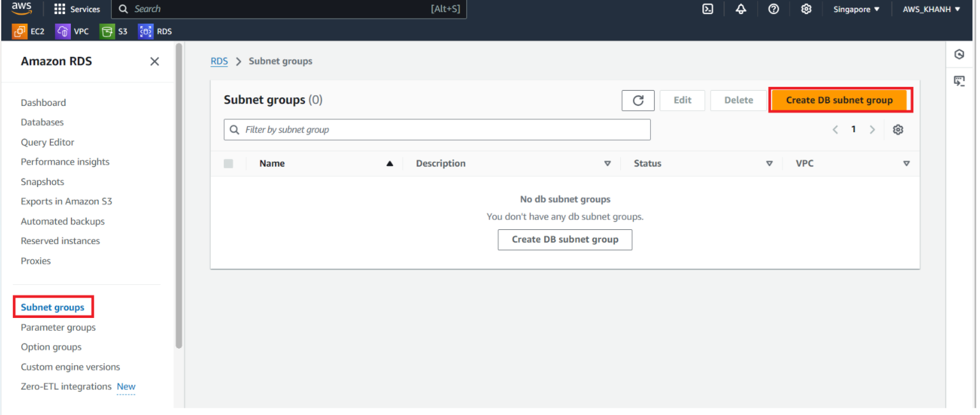The width and height of the screenshot is (980, 415).
Task: Open the Services grid menu
Action: click(x=77, y=9)
